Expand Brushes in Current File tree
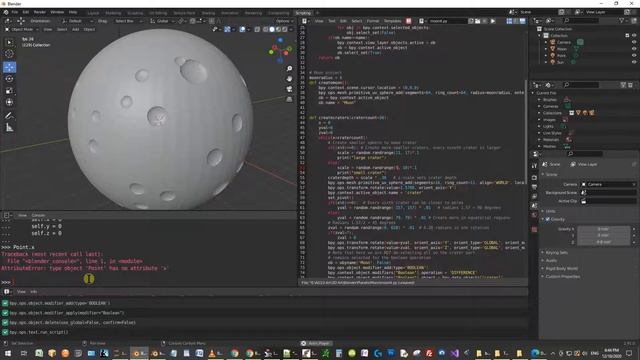 tap(539, 100)
